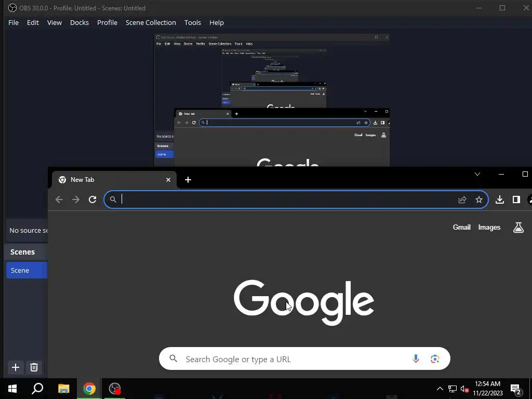
Task: Open the taskbar clock and date
Action: pyautogui.click(x=487, y=389)
